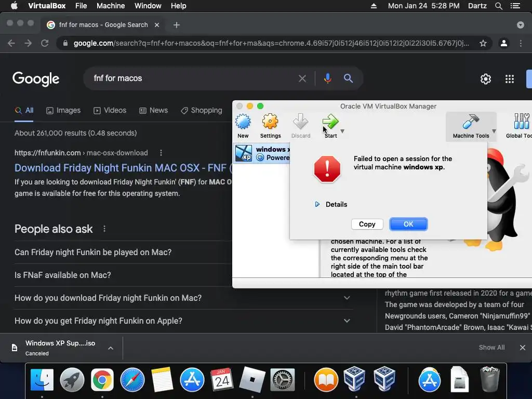Click the Spotlight search icon
This screenshot has width=532, height=399.
[x=498, y=6]
